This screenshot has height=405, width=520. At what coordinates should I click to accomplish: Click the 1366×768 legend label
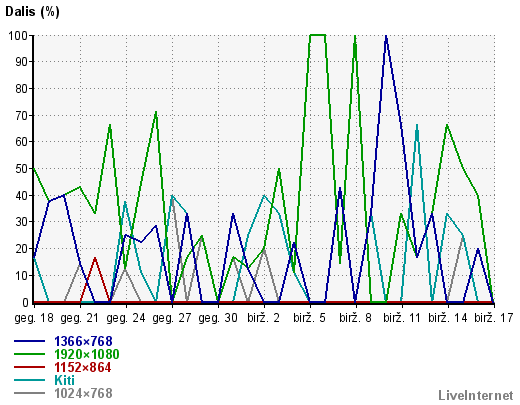pyautogui.click(x=83, y=341)
